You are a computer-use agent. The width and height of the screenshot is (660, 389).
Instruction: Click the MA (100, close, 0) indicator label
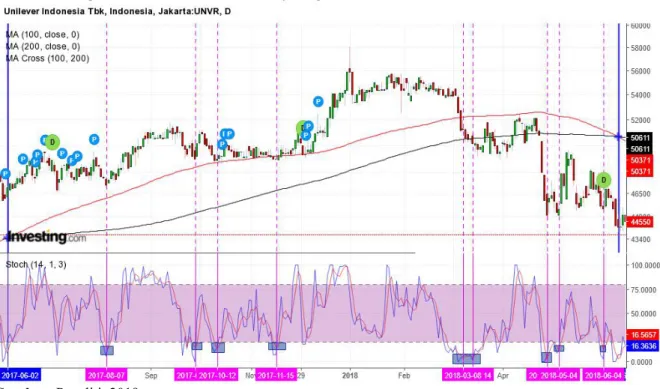click(x=43, y=35)
